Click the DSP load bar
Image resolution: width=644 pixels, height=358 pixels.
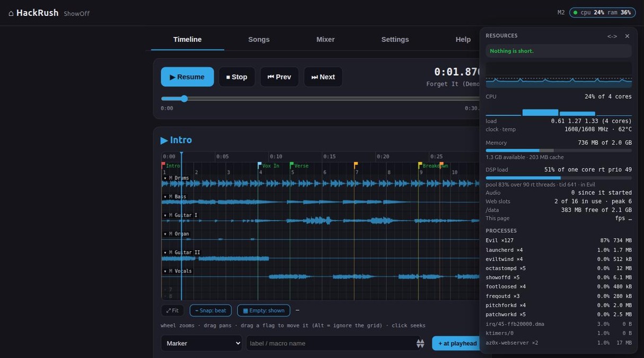pyautogui.click(x=559, y=178)
